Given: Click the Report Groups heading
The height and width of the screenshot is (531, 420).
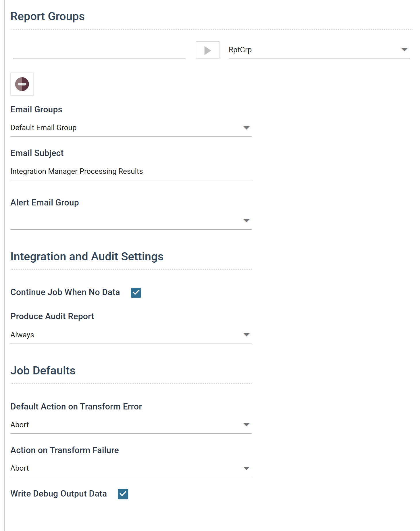Looking at the screenshot, I should pos(48,16).
